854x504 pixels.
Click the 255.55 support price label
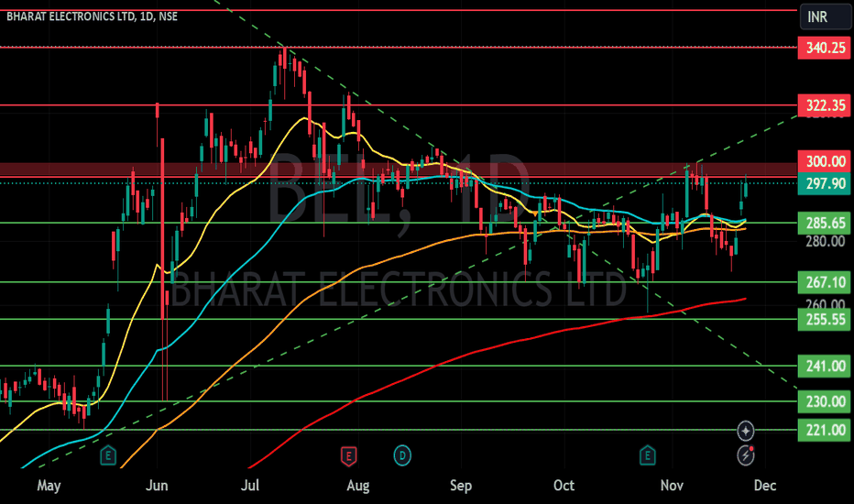point(824,319)
